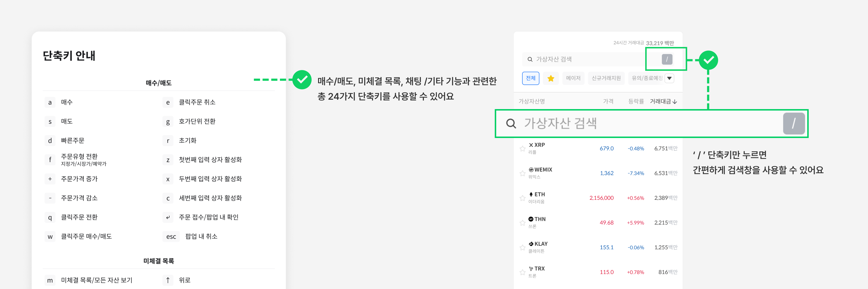Click the 신규거래지원 filter button
Viewport: 868px width, 289px height.
pyautogui.click(x=606, y=78)
